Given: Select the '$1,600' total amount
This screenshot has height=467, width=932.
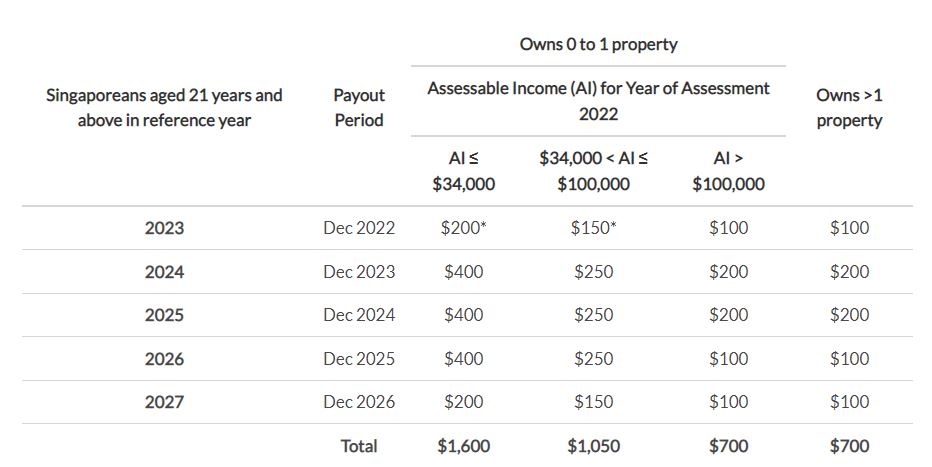Looking at the screenshot, I should (464, 446).
